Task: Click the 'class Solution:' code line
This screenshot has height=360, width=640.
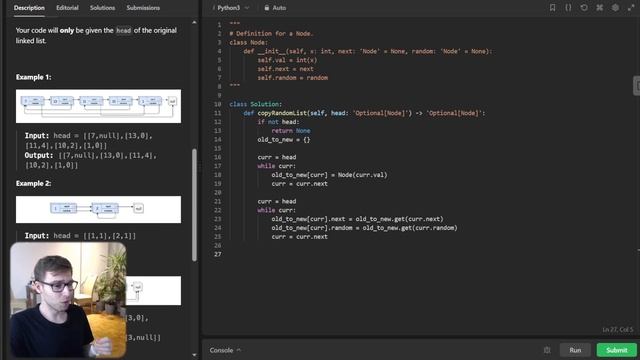Action: pos(256,104)
